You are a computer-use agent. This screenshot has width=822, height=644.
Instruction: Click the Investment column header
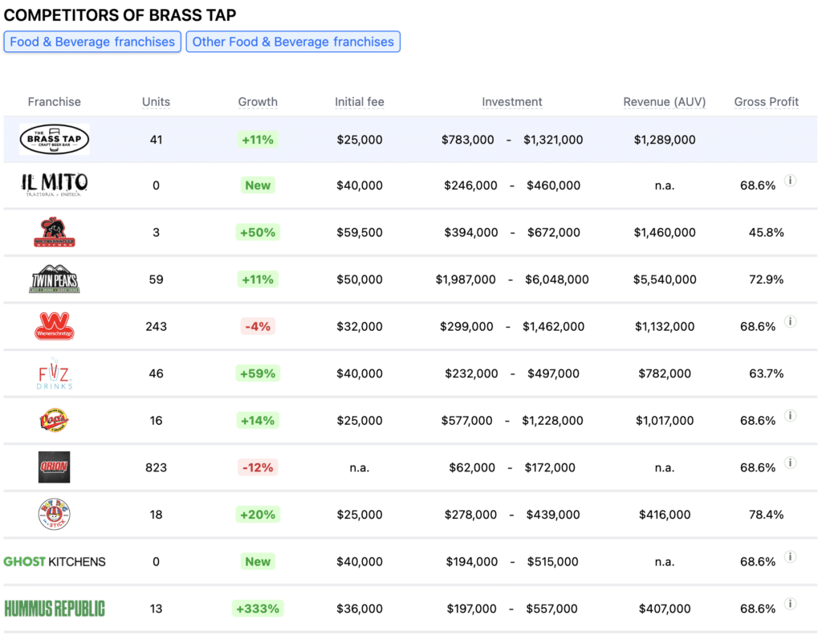pyautogui.click(x=512, y=102)
